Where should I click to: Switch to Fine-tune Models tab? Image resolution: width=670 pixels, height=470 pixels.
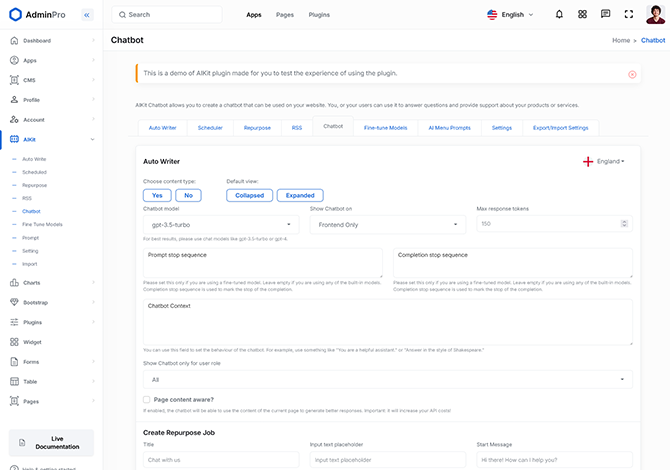pos(385,128)
